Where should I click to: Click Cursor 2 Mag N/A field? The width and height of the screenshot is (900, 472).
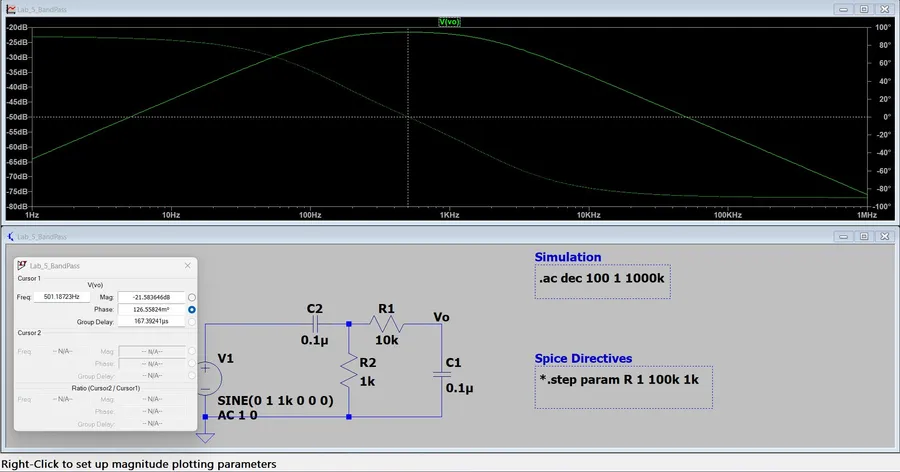click(x=152, y=351)
